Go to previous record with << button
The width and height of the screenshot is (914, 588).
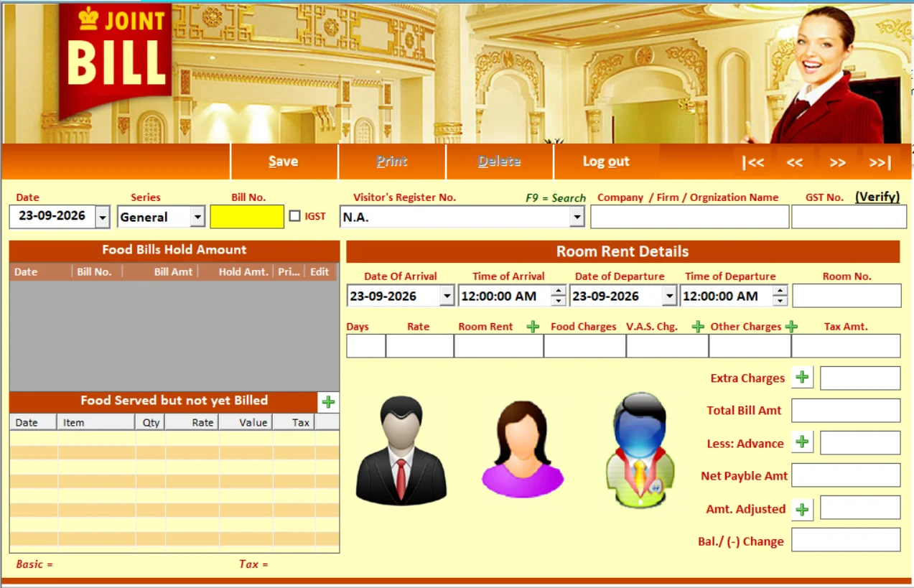click(x=794, y=162)
